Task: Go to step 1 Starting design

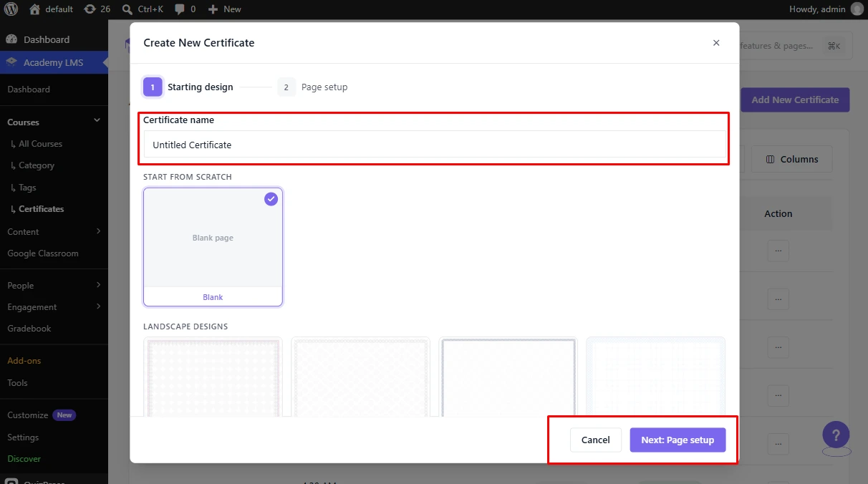Action: pos(188,87)
